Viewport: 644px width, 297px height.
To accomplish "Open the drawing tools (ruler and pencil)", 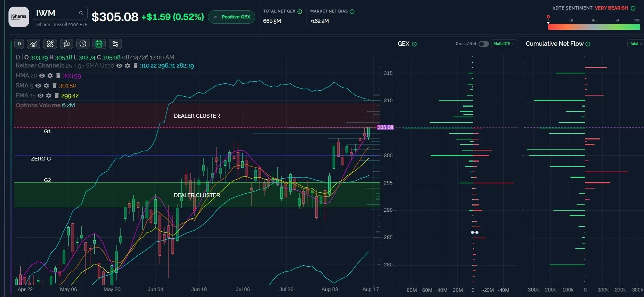I will pos(50,44).
